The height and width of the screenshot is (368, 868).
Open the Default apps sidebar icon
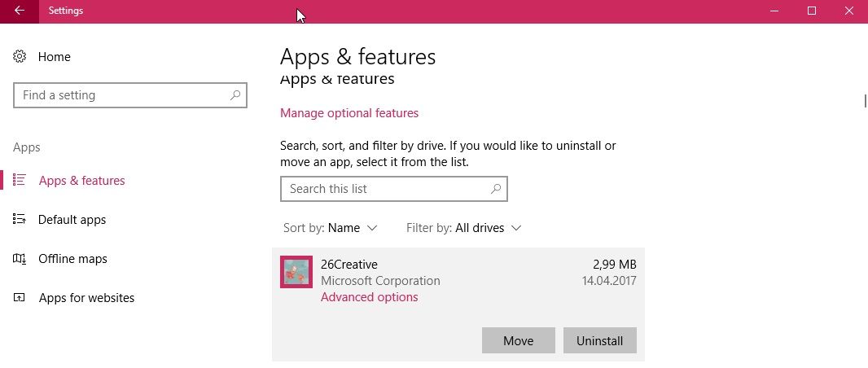pos(20,220)
